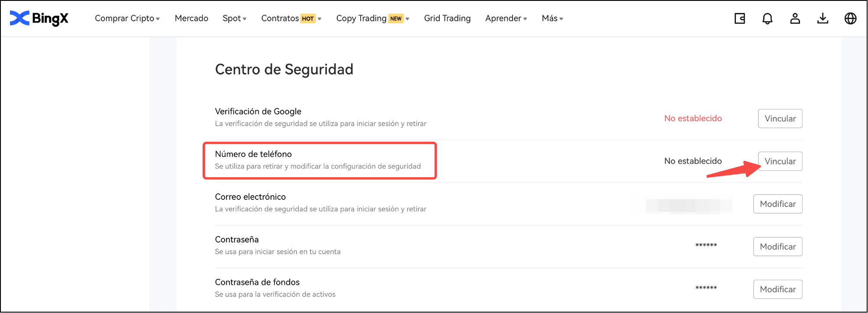Open the user profile icon
Image resolution: width=868 pixels, height=313 pixels.
795,19
